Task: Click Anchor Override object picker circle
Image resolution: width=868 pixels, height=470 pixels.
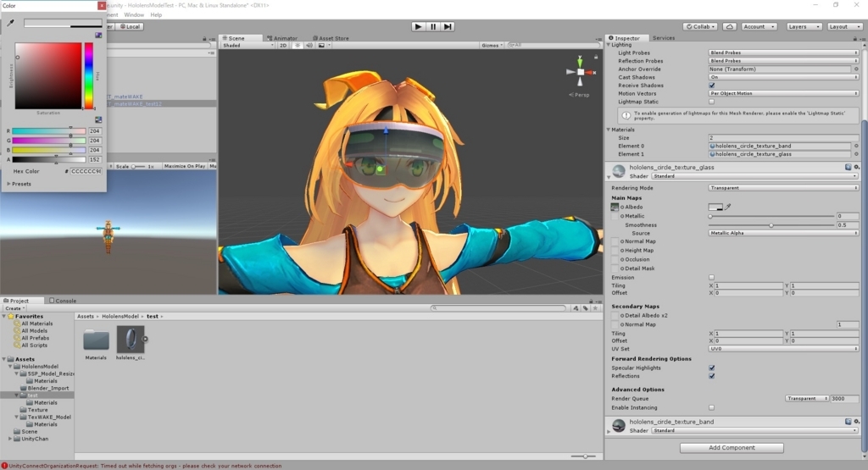Action: [x=856, y=69]
